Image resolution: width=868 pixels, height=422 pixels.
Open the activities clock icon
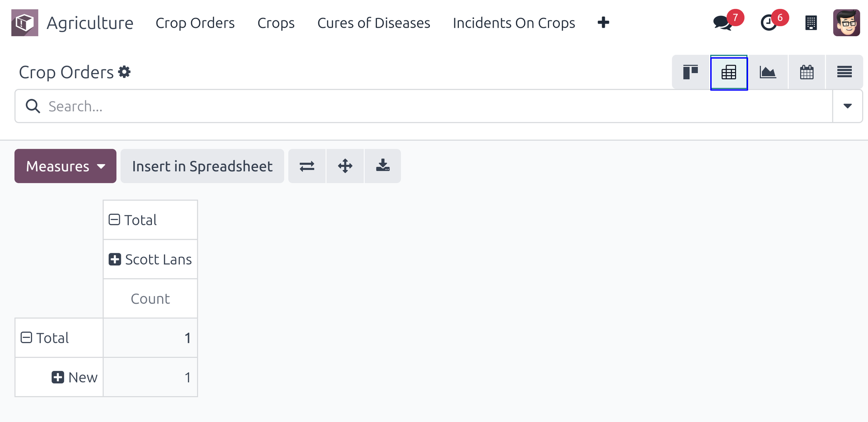pos(769,23)
